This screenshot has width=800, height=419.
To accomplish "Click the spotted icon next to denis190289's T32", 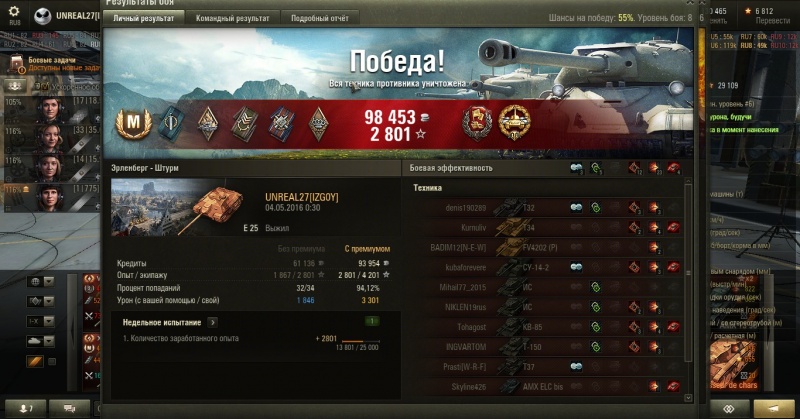I will click(x=576, y=208).
